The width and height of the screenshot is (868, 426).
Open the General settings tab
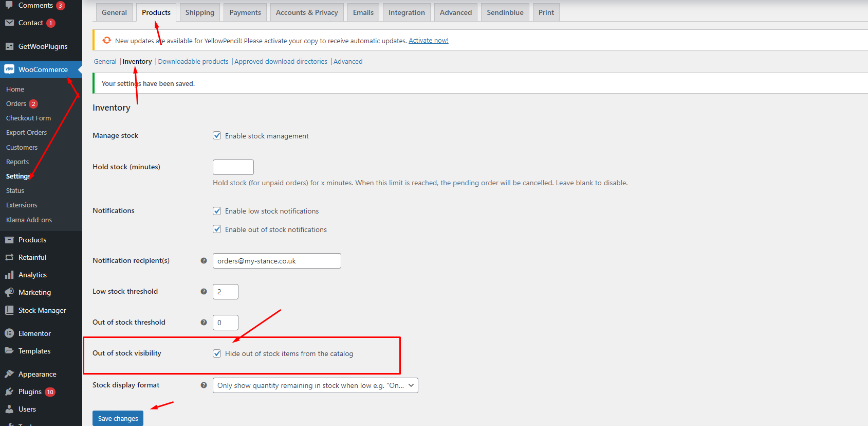[x=114, y=12]
